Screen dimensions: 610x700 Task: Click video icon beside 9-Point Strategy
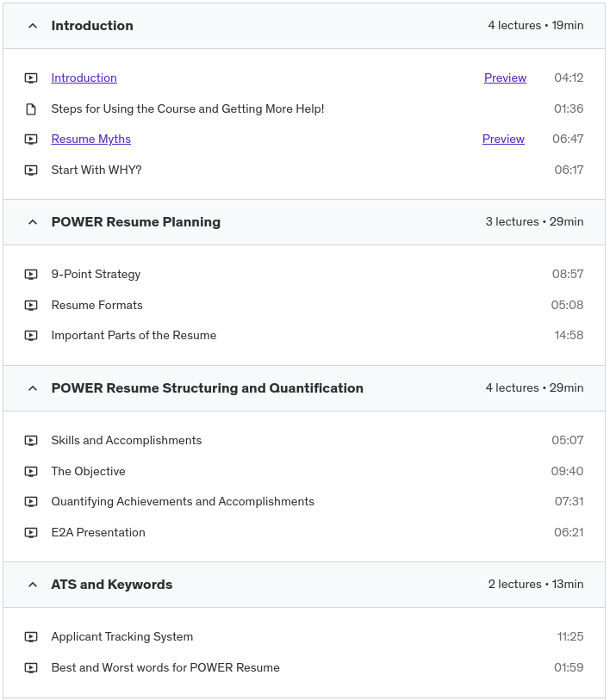click(x=31, y=275)
